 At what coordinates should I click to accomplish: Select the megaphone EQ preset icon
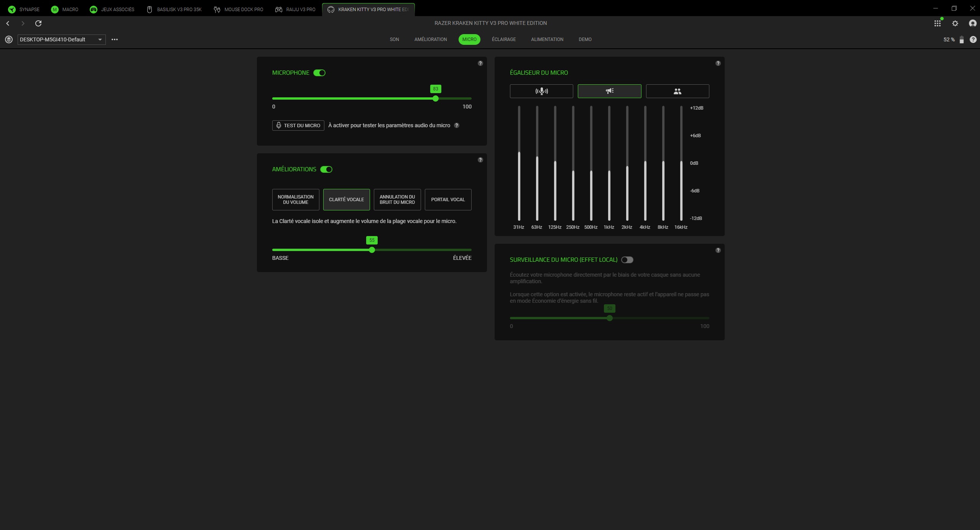point(609,91)
